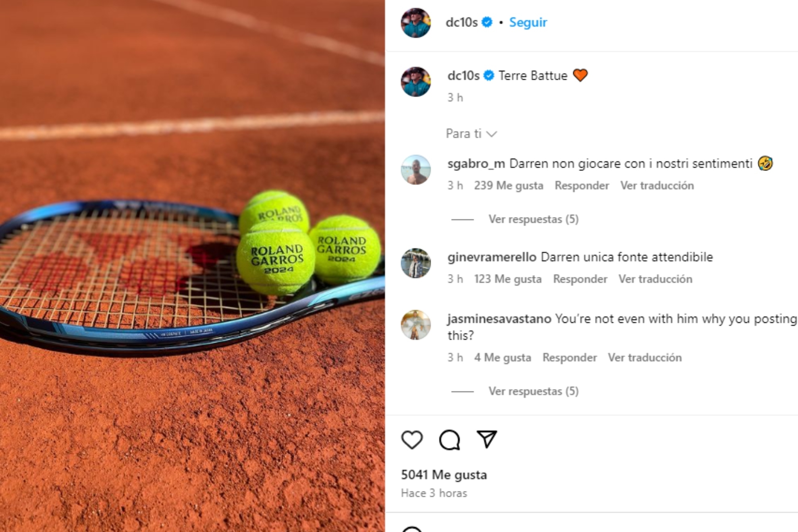
Task: Expand the Para ti comment sorting dropdown
Action: pyautogui.click(x=471, y=133)
